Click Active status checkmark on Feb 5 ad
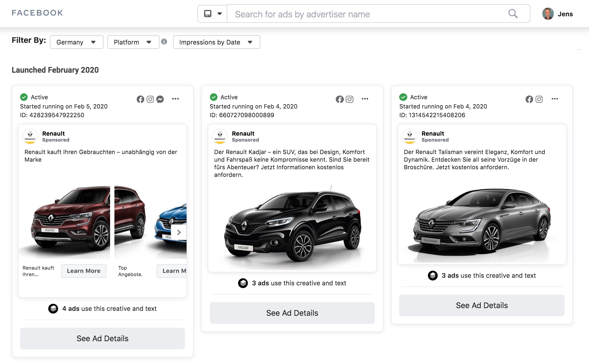This screenshot has width=589, height=364. click(24, 97)
